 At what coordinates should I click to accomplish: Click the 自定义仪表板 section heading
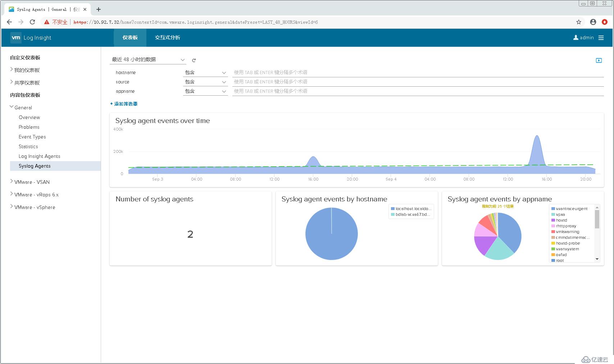pyautogui.click(x=25, y=58)
